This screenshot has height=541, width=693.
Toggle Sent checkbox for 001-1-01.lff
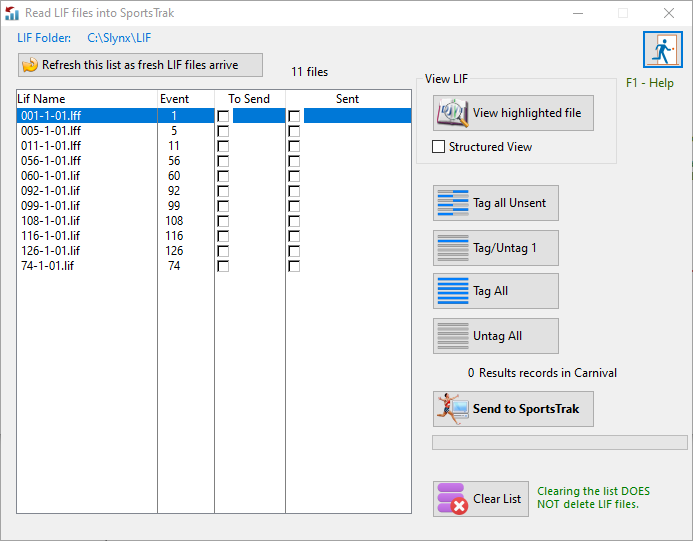(294, 116)
